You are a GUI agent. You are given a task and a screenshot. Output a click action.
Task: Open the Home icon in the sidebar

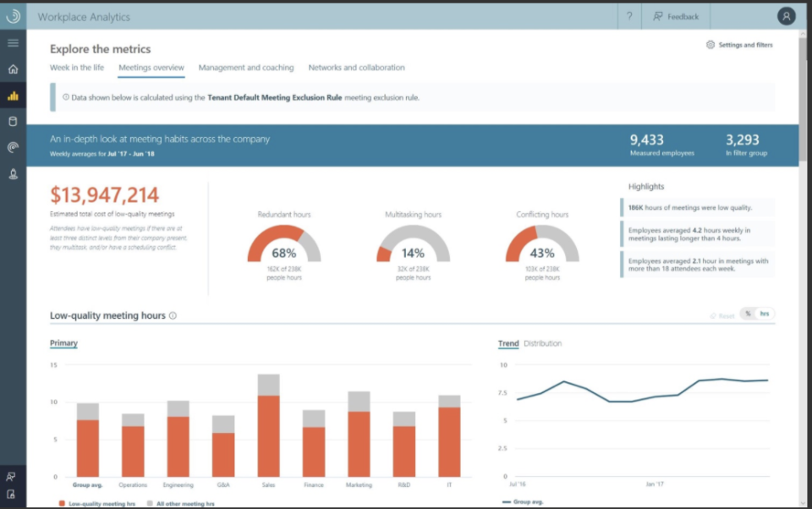tap(12, 68)
